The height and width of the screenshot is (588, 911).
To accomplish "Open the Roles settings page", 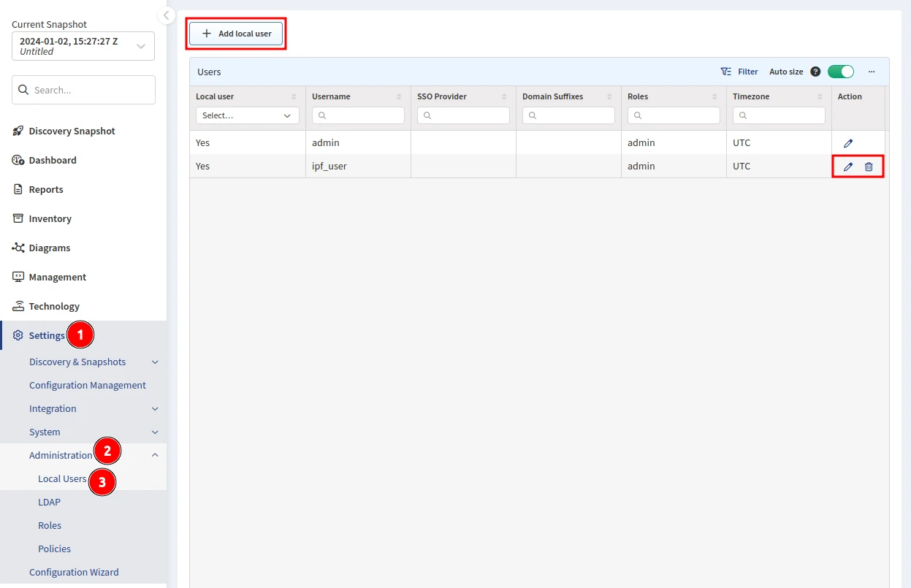I will coord(50,525).
